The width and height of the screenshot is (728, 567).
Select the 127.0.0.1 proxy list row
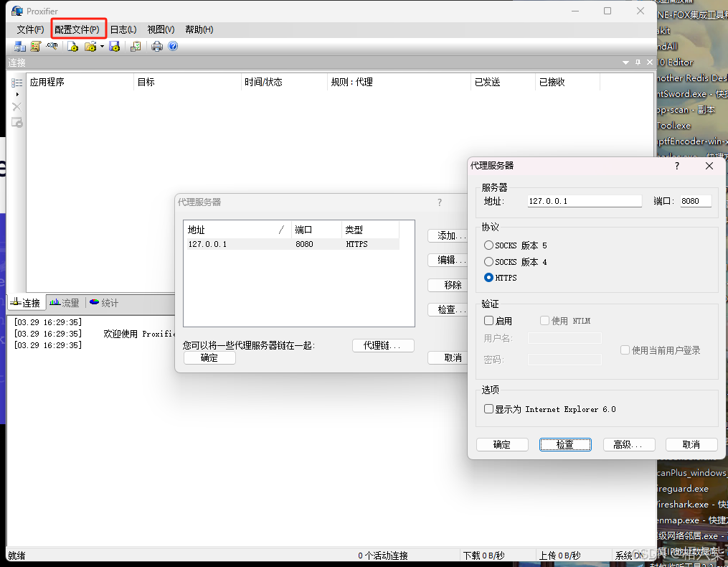[293, 244]
